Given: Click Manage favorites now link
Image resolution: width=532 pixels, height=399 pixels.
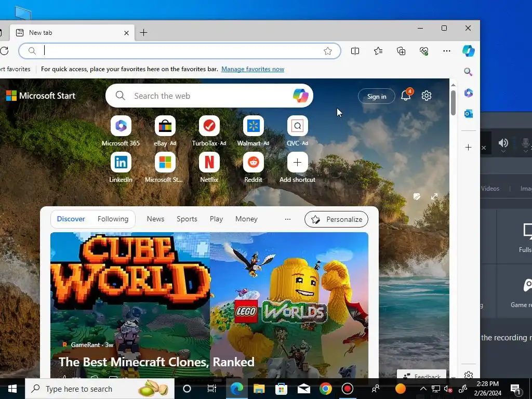Looking at the screenshot, I should (253, 69).
